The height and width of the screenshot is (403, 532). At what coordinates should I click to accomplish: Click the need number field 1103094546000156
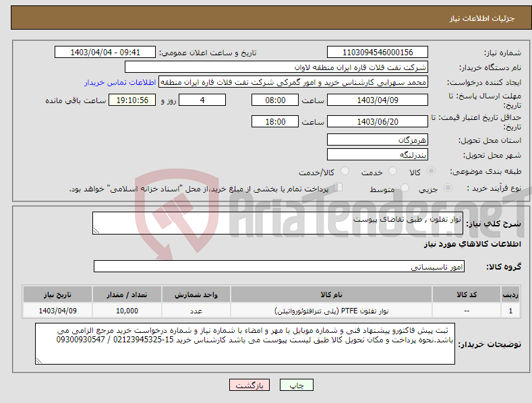tap(378, 53)
